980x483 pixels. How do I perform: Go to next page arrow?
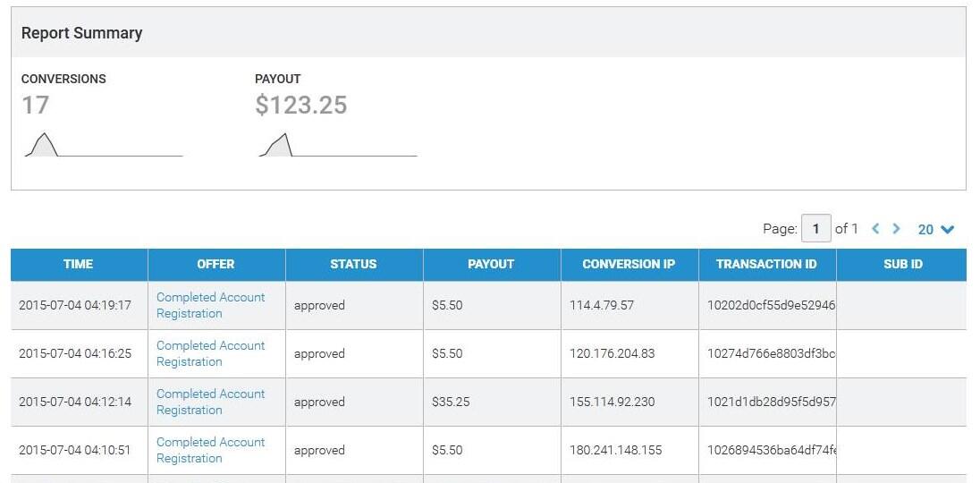896,229
